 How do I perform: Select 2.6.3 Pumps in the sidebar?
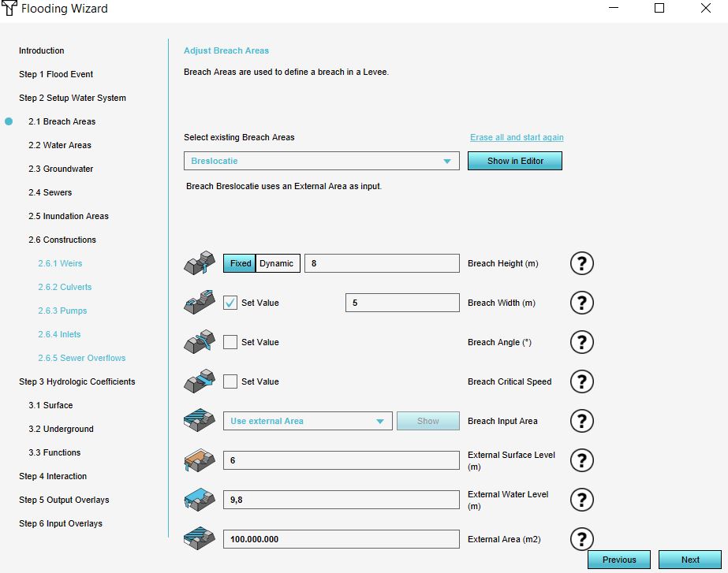pos(62,311)
